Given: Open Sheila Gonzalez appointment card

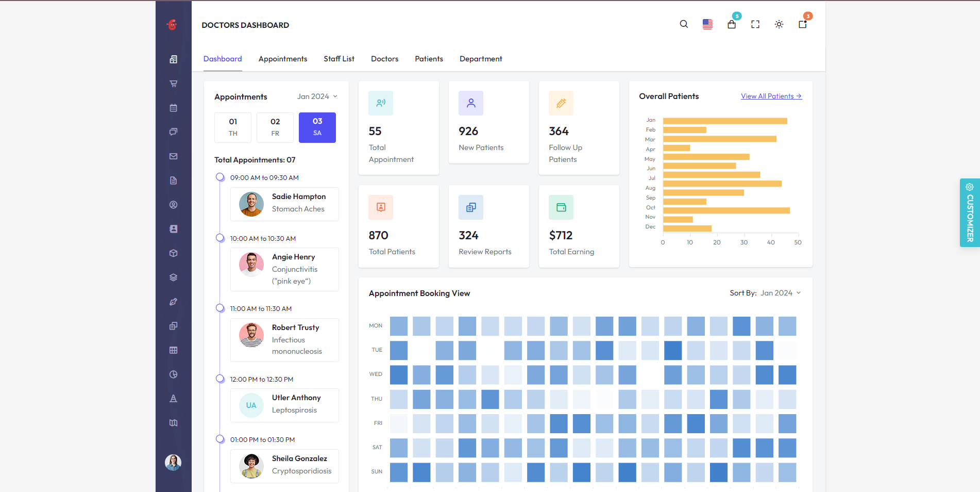Looking at the screenshot, I should (284, 466).
